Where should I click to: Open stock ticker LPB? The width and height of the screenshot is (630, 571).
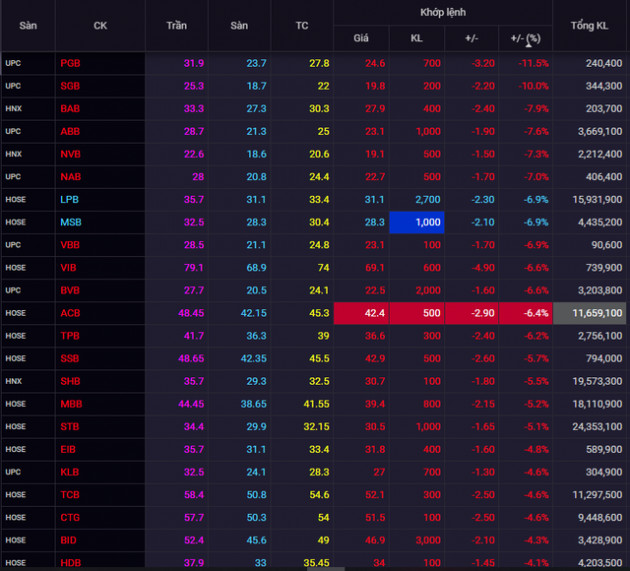coord(69,199)
